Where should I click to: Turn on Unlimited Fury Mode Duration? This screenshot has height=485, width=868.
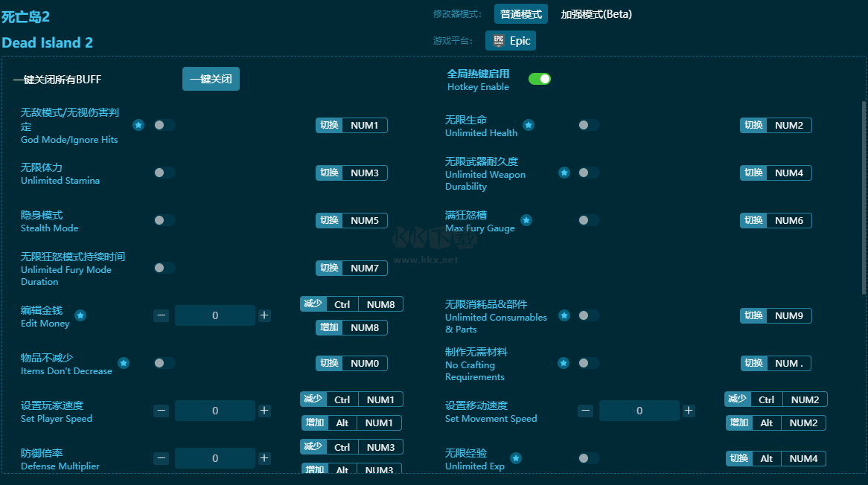click(x=165, y=268)
